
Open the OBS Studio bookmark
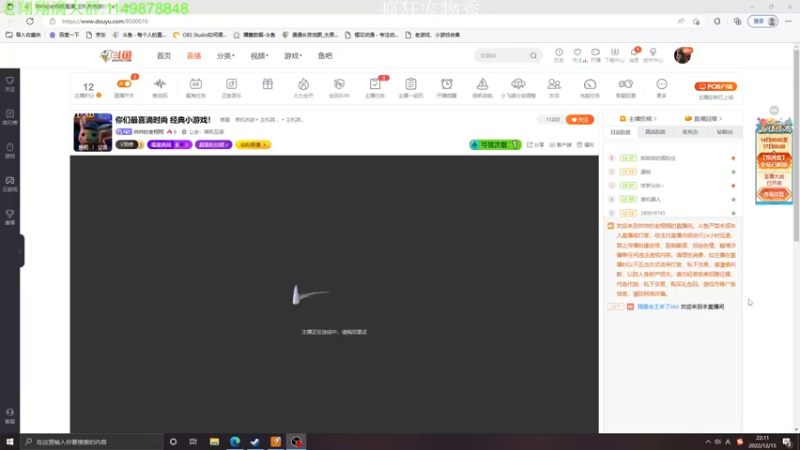pos(199,35)
